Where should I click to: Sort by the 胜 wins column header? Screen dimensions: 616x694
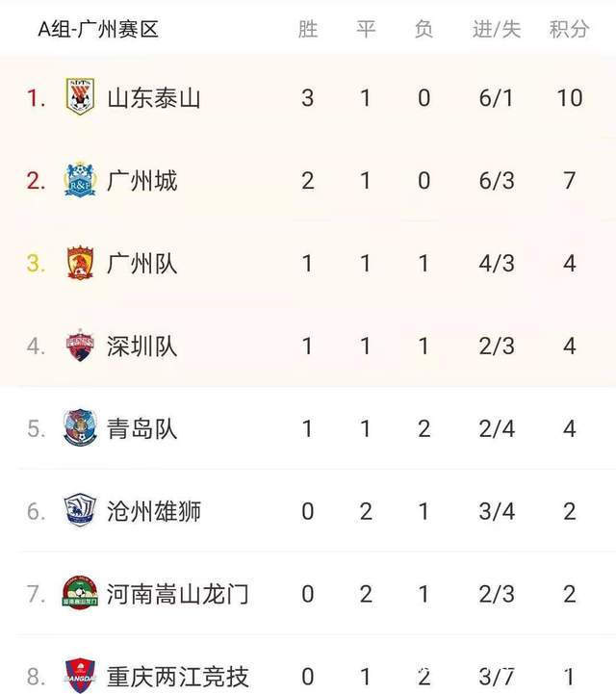pyautogui.click(x=308, y=29)
